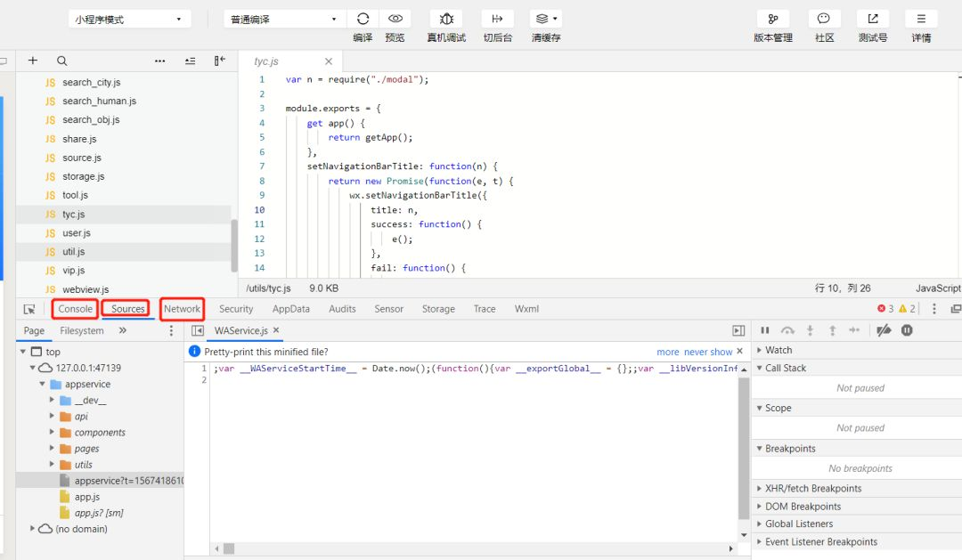The image size is (962, 560).
Task: Click the source code vertical scrollbar
Action: coord(744,448)
